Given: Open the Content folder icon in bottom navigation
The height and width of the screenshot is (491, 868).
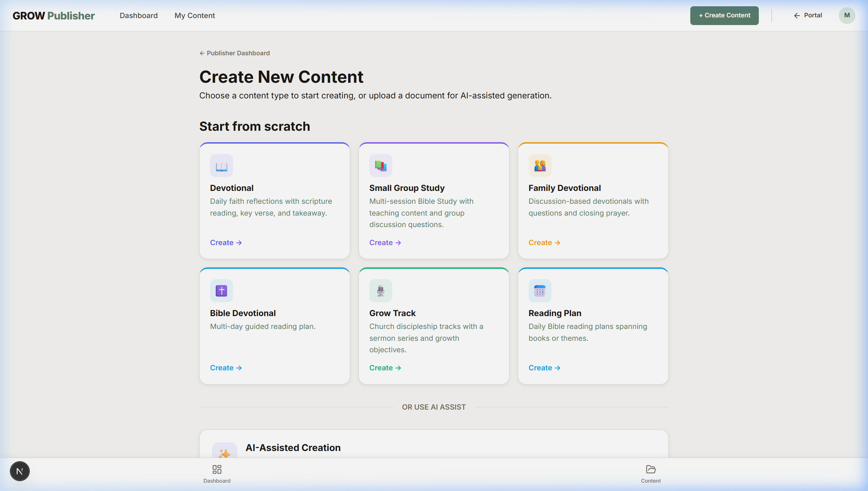Looking at the screenshot, I should 650,469.
